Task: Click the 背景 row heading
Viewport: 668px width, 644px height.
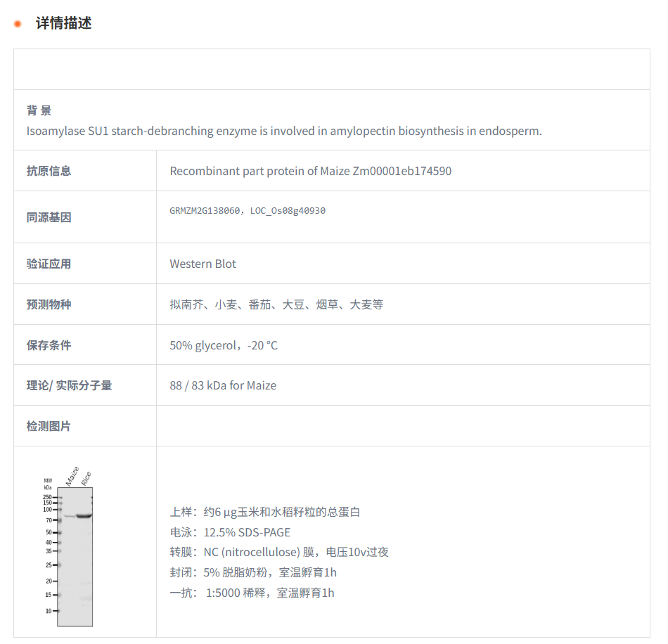Action: coord(39,110)
